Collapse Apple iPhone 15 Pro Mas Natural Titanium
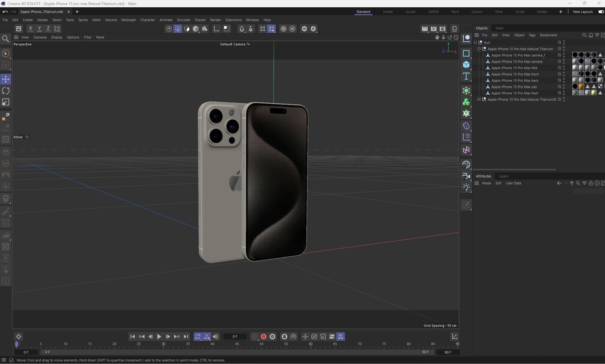The width and height of the screenshot is (605, 364). coord(479,49)
